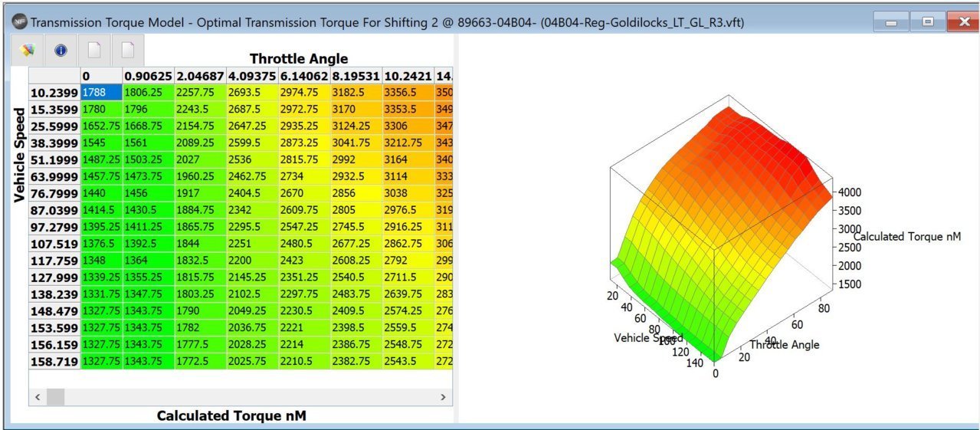Image resolution: width=980 pixels, height=430 pixels.
Task: Click the horizontal scrollbar thumb under the table
Action: coord(56,397)
